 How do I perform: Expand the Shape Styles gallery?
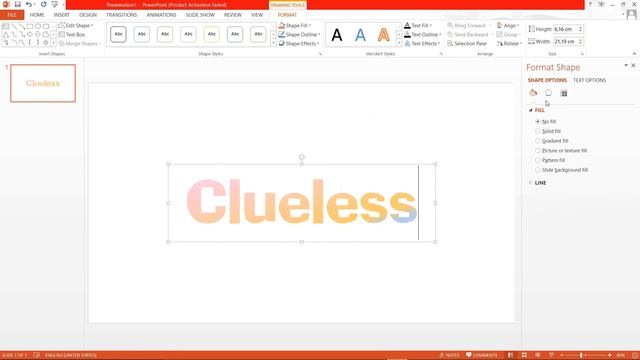[x=273, y=43]
